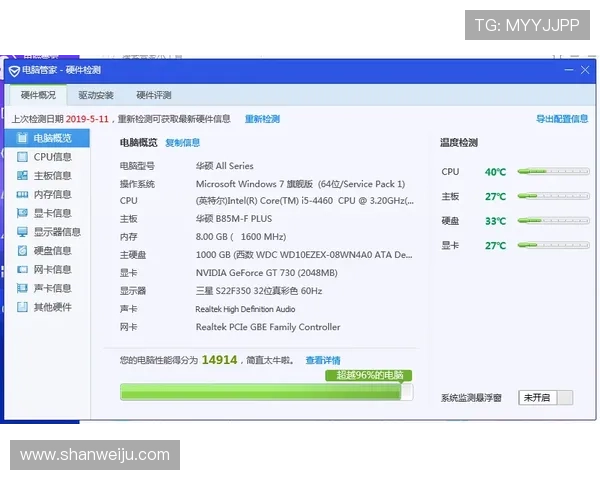Open the 其他硬件 sidebar icon
This screenshot has height=480, width=600.
[x=22, y=307]
